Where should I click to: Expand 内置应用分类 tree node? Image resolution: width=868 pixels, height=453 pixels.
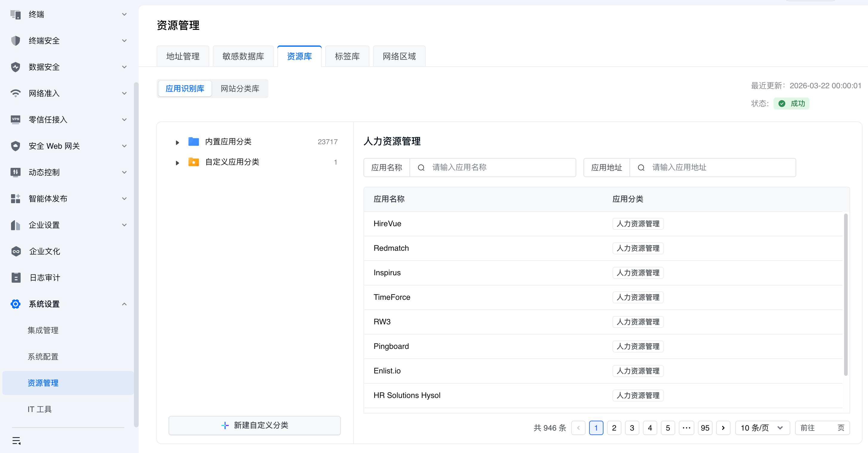(x=177, y=142)
